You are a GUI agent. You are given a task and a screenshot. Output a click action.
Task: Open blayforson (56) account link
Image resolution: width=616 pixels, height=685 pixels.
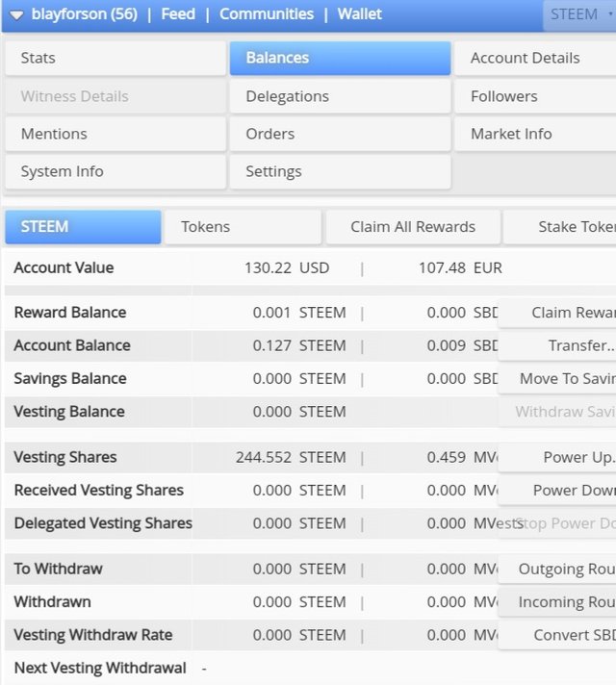85,14
